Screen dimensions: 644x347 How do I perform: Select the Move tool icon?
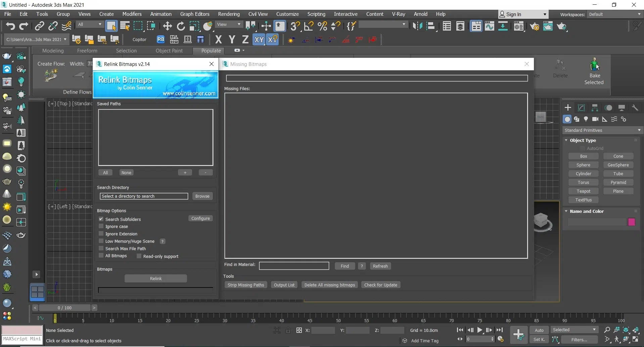pyautogui.click(x=167, y=26)
